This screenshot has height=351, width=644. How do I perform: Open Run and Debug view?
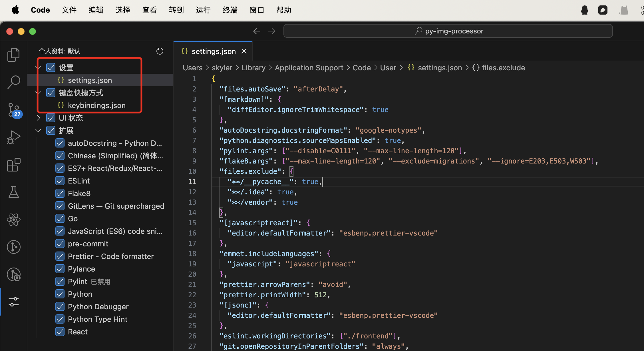[13, 137]
